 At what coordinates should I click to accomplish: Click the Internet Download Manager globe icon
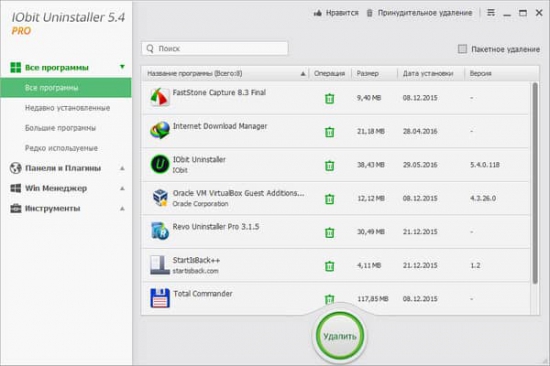(x=160, y=130)
